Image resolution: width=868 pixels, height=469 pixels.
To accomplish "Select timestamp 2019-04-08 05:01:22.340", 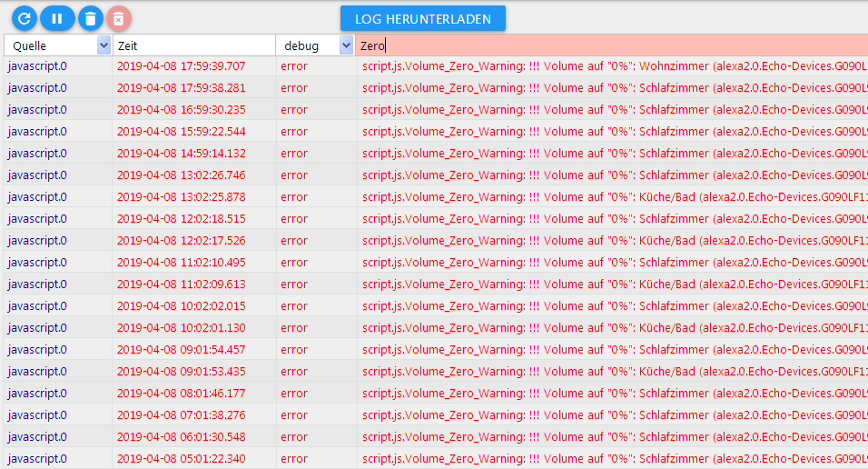I will click(x=181, y=458).
